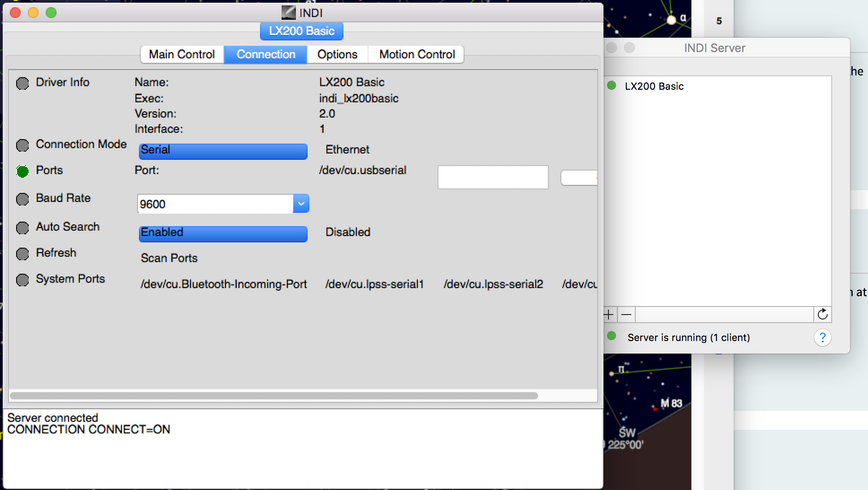Click the Driver Info status light

point(22,83)
